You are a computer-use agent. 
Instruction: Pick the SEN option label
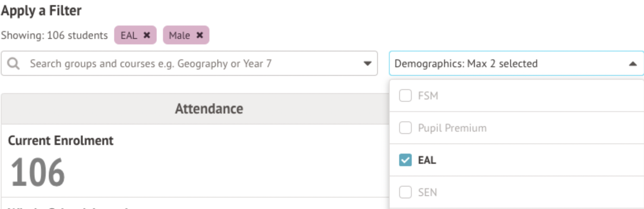click(x=427, y=192)
